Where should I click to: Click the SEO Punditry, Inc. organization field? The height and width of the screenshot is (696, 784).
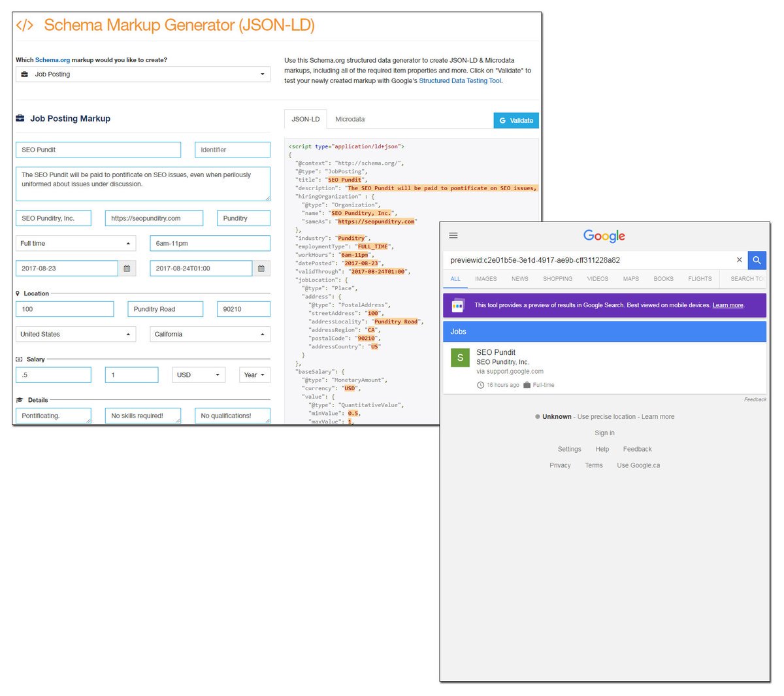[54, 218]
